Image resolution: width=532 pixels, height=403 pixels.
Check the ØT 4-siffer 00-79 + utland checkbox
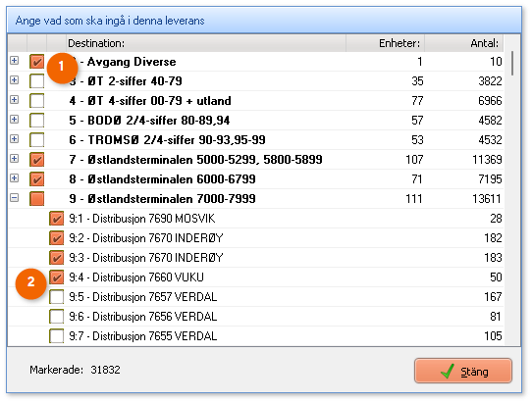point(37,101)
